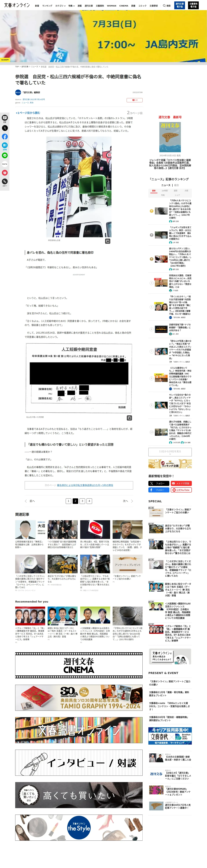This screenshot has height=868, width=207.
Task: Click source link 週刊文春 2022年7月14日号
Action: (x=34, y=99)
